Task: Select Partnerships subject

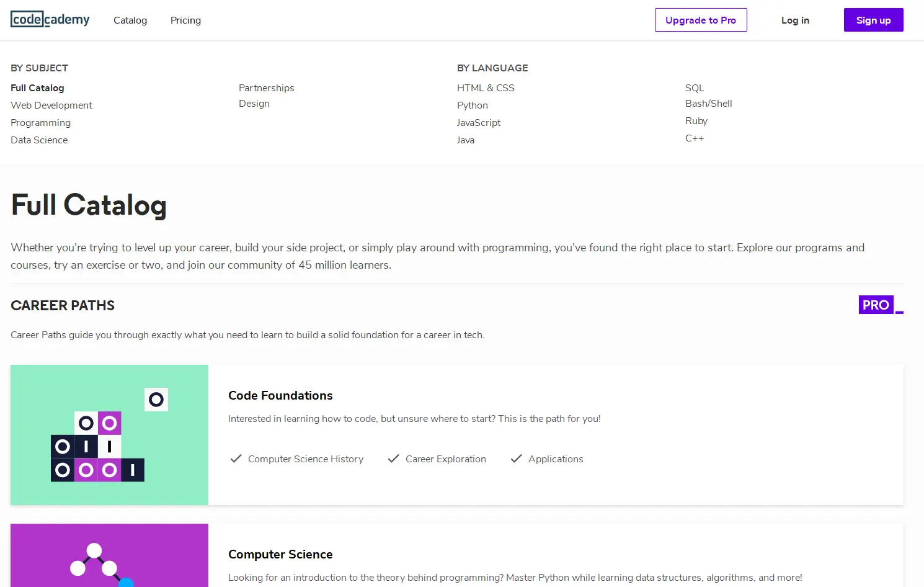Action: pos(267,88)
